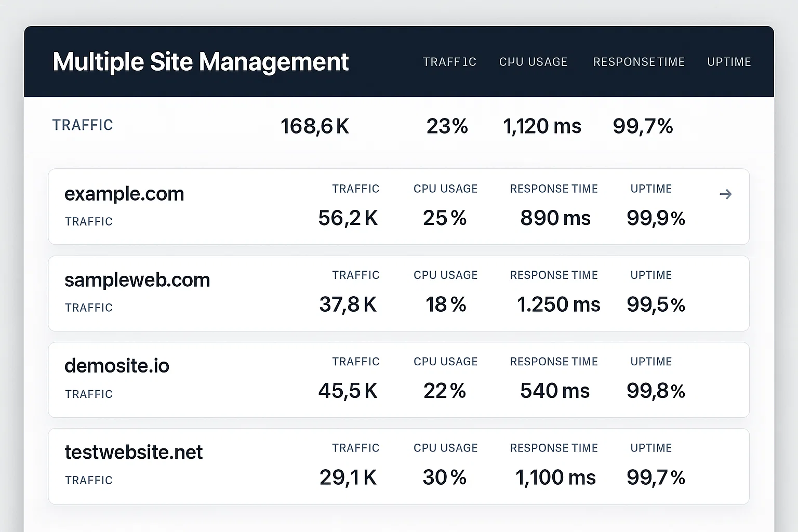Open the testwebsite.net site link
The width and height of the screenshot is (798, 532).
pos(134,453)
